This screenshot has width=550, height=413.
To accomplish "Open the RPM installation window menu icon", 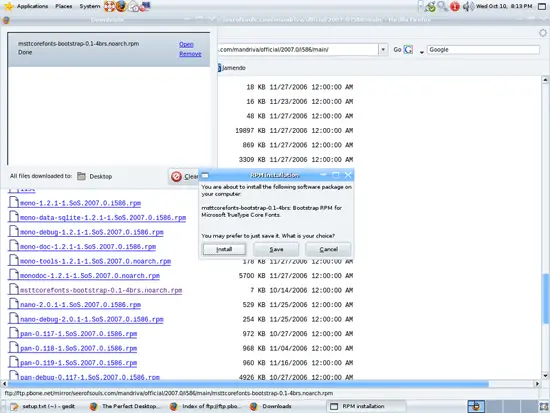I will point(205,175).
